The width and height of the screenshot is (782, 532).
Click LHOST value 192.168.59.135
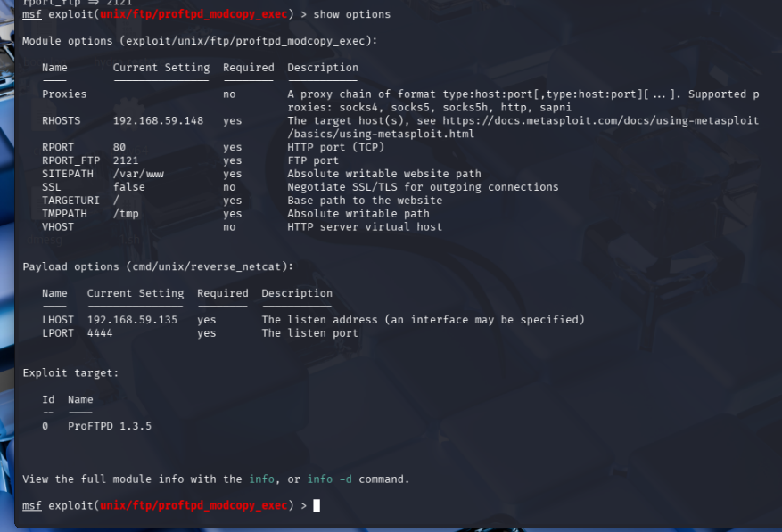click(x=132, y=320)
